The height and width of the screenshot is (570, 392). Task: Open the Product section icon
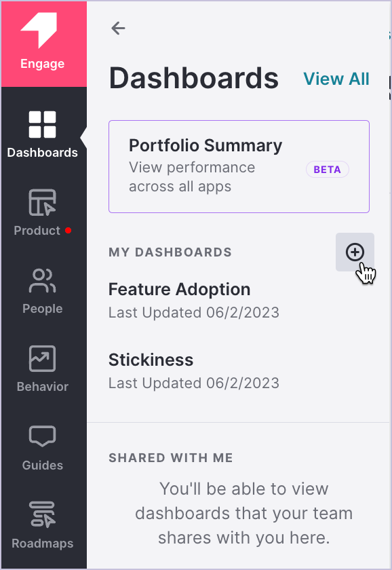pos(43,202)
